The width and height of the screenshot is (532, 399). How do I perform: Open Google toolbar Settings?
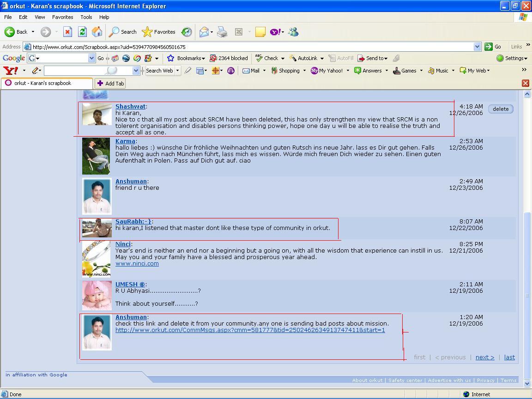(x=512, y=58)
